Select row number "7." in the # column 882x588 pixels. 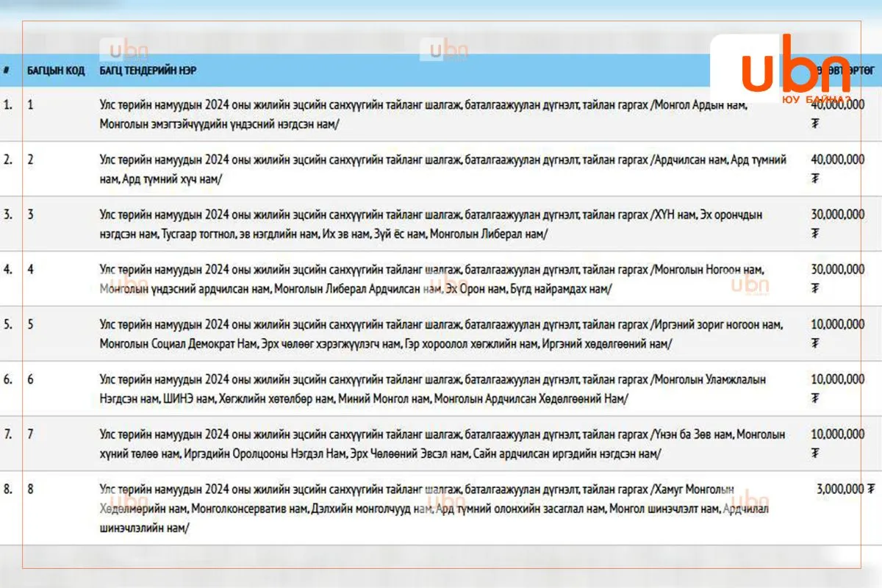pos(8,434)
